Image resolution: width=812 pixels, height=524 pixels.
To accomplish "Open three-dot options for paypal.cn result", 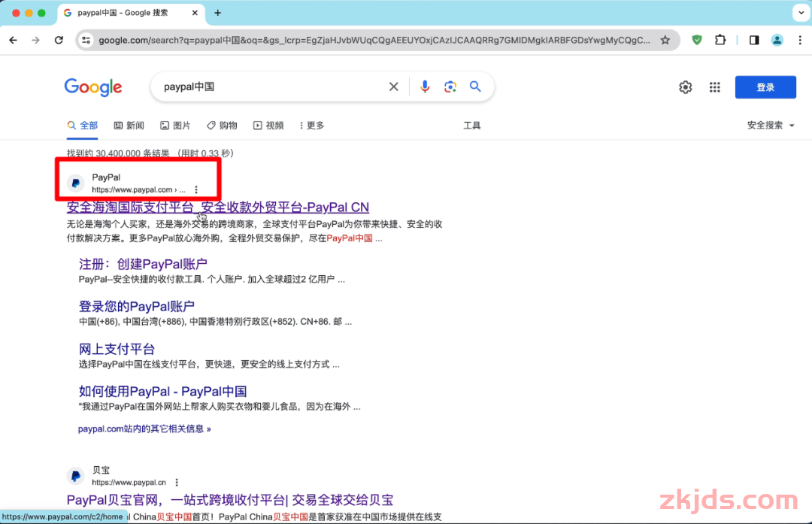I will [177, 482].
